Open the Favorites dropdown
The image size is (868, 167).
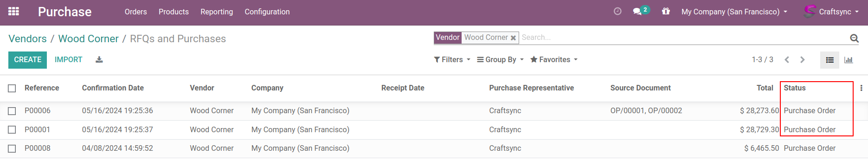(x=554, y=59)
